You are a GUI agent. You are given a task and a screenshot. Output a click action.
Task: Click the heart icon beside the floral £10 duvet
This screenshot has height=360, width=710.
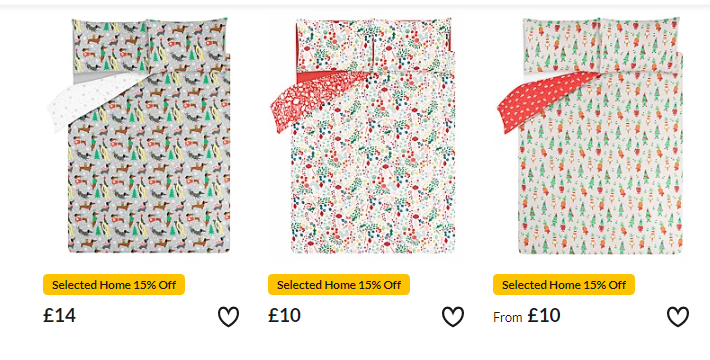click(x=453, y=317)
